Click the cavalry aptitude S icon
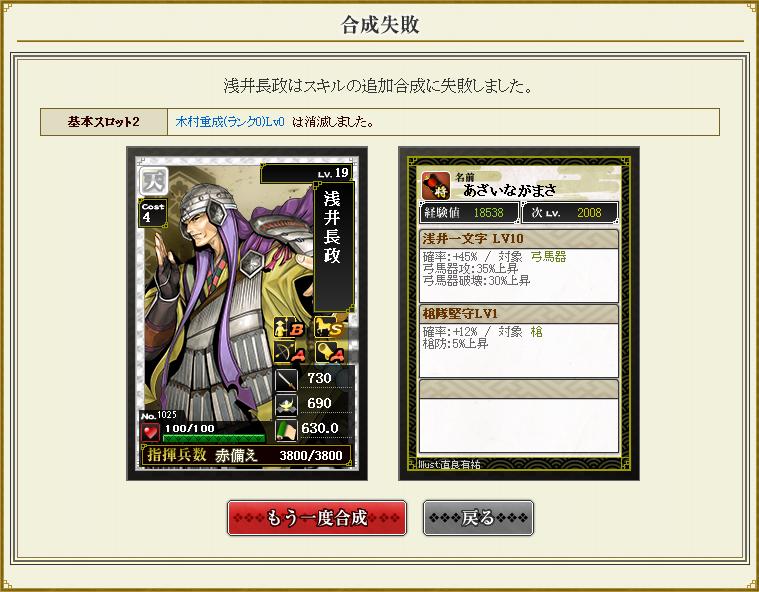The image size is (759, 592). [x=329, y=328]
